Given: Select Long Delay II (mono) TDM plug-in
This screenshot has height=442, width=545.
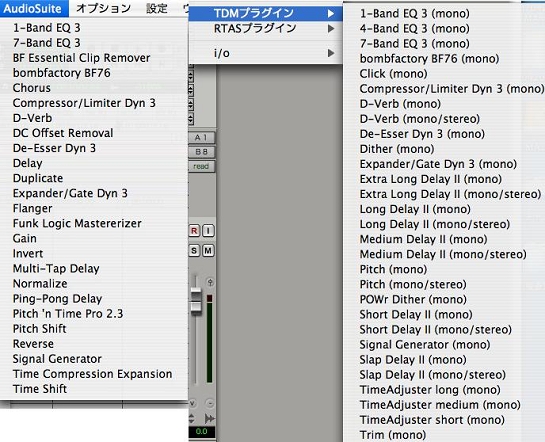Looking at the screenshot, I should [x=415, y=209].
